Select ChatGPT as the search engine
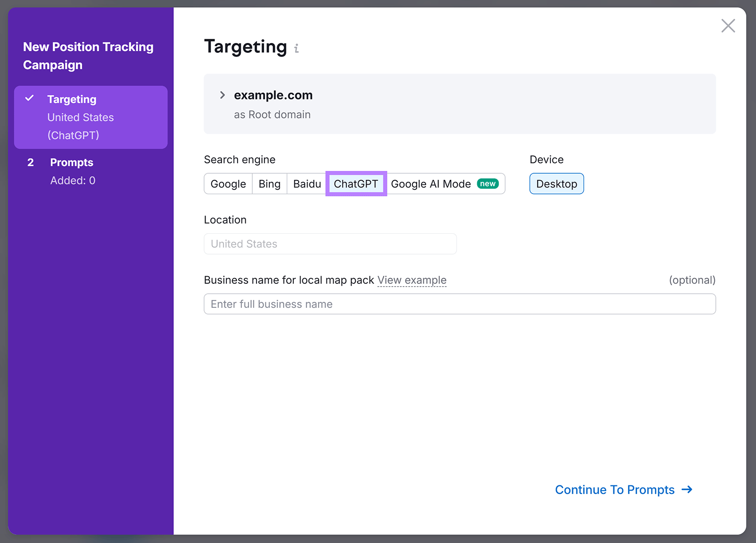The image size is (756, 543). click(356, 184)
